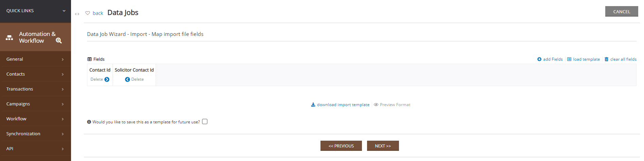Click the clear all fields trash icon
This screenshot has height=161, width=644.
click(x=606, y=59)
